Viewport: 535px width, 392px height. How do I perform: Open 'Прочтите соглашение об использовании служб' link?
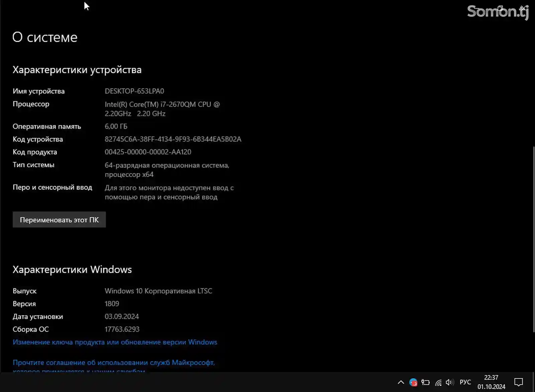[114, 363]
